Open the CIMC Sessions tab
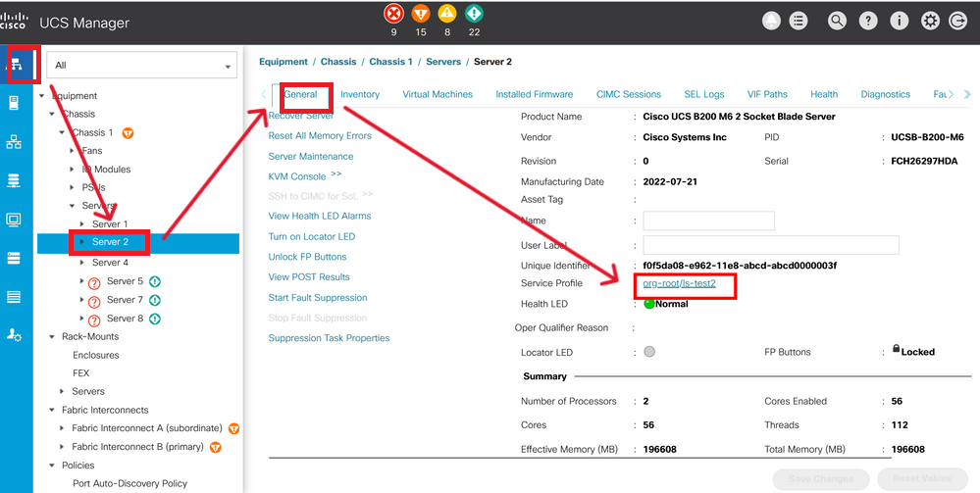The height and width of the screenshot is (493, 980). [x=629, y=94]
